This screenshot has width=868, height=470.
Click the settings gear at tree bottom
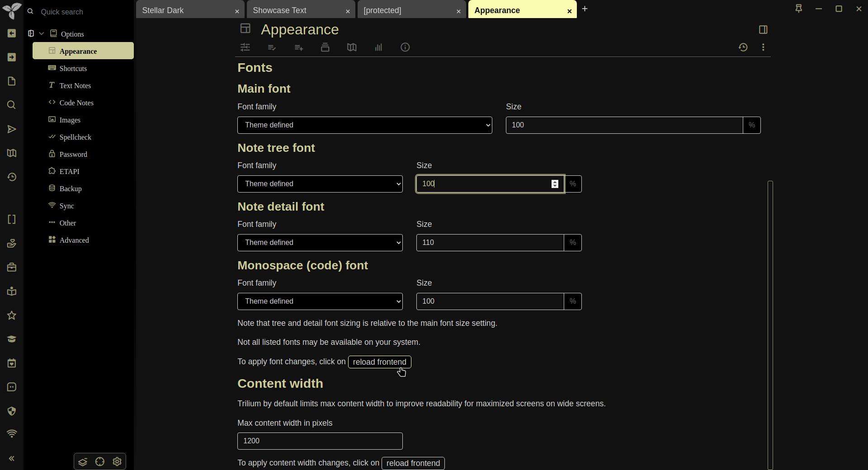117,462
